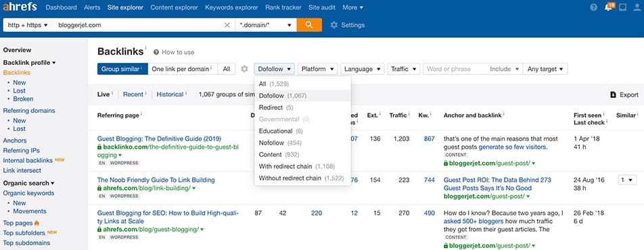
Task: Open Rank tracker in top navigation
Action: [283, 7]
